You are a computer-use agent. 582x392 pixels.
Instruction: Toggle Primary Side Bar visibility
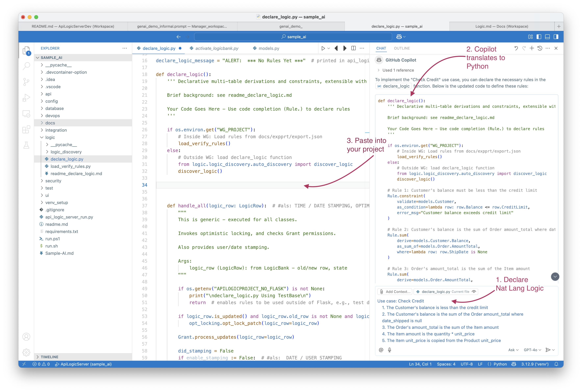click(x=539, y=37)
